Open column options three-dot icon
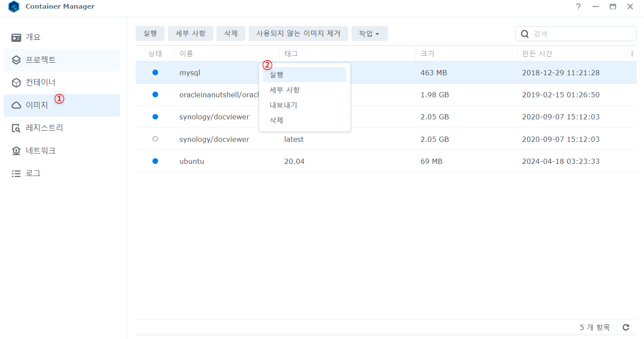Image resolution: width=644 pixels, height=339 pixels. click(632, 54)
